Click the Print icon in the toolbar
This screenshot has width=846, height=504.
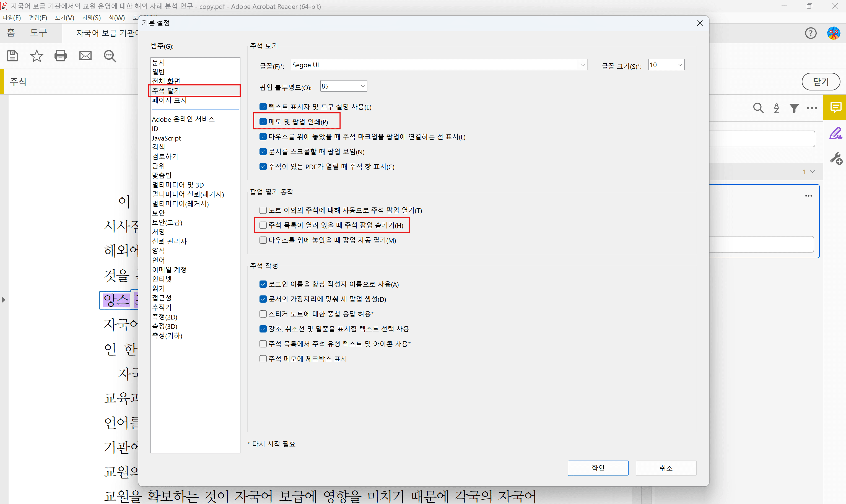[61, 56]
